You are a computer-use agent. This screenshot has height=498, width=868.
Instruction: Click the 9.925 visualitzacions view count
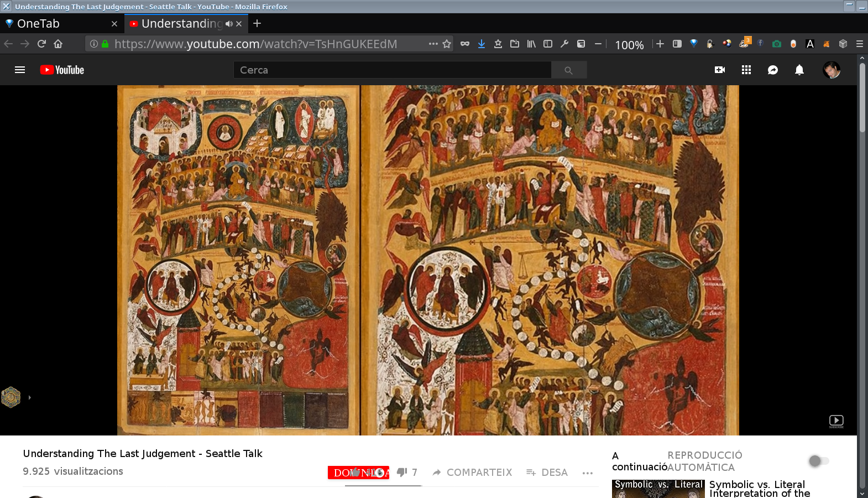[73, 471]
